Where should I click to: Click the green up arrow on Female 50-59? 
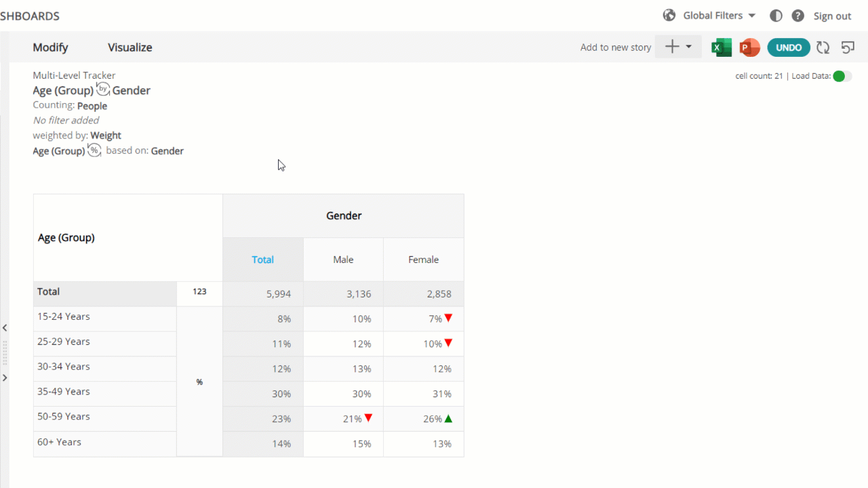[448, 418]
